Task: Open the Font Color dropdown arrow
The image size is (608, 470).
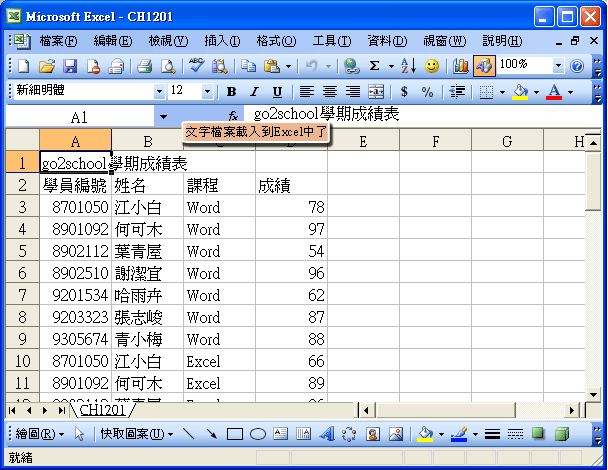Action: click(x=570, y=92)
